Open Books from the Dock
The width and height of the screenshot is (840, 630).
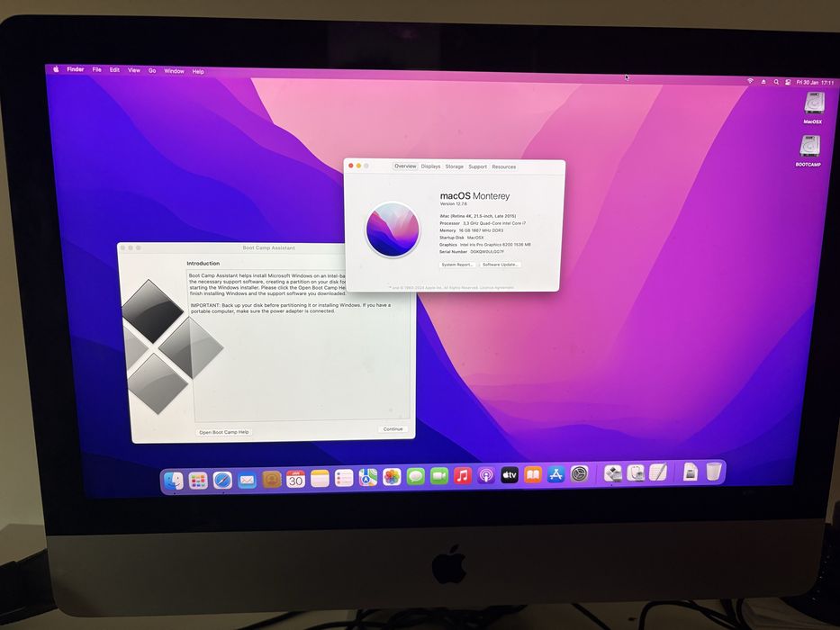[533, 474]
